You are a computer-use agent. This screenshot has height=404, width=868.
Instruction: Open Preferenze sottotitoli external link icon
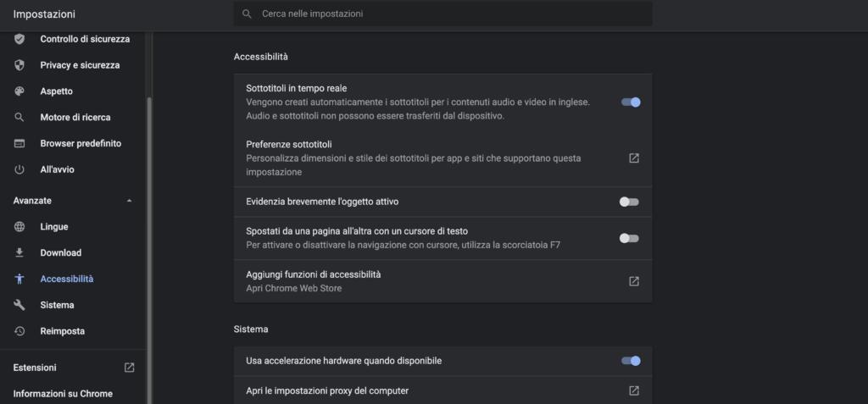coord(633,158)
